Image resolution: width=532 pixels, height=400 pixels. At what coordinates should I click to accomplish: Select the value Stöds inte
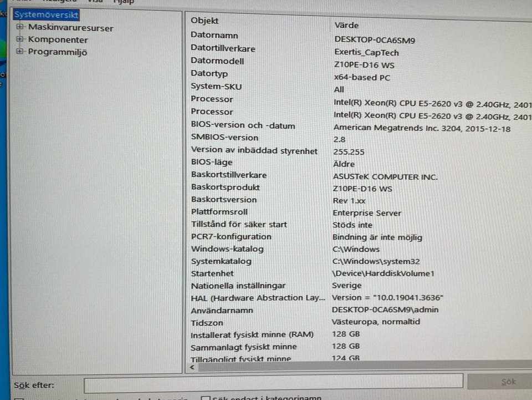point(352,225)
